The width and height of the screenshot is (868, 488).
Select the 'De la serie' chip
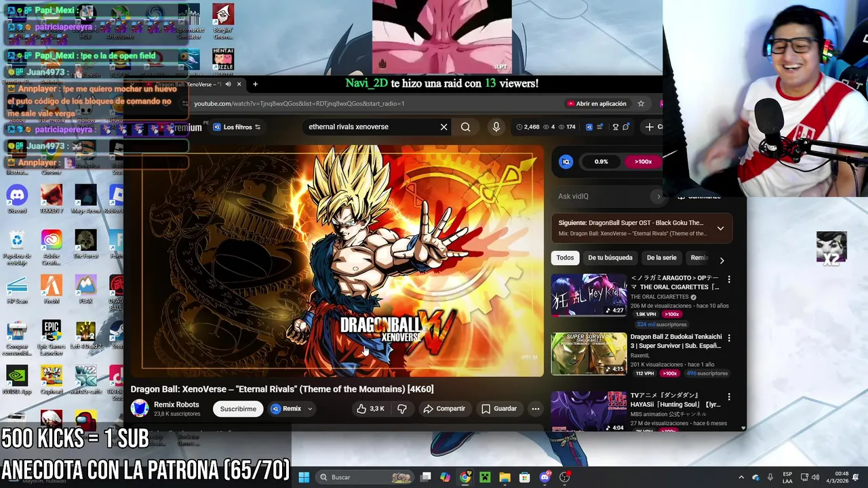pyautogui.click(x=661, y=258)
